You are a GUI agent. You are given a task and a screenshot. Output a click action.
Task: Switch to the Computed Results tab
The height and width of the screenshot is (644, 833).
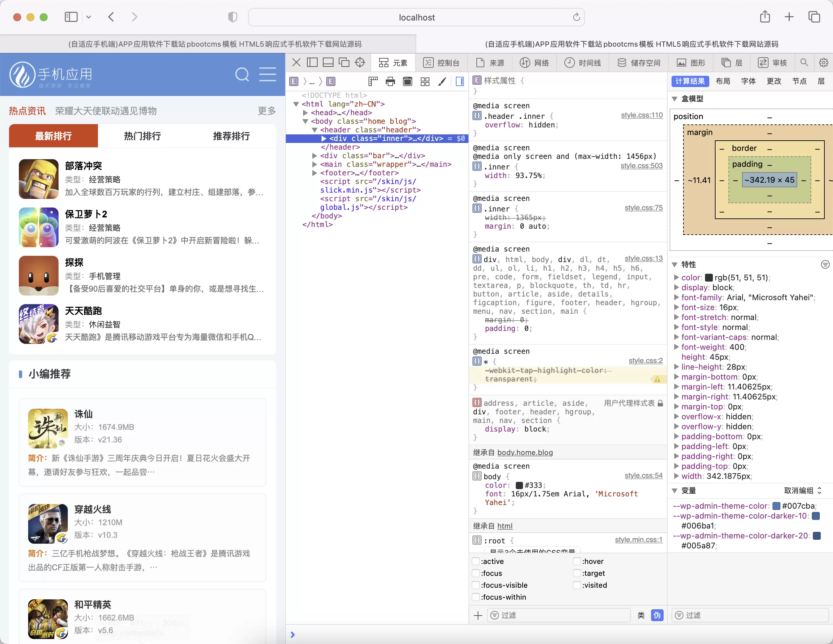coord(690,82)
